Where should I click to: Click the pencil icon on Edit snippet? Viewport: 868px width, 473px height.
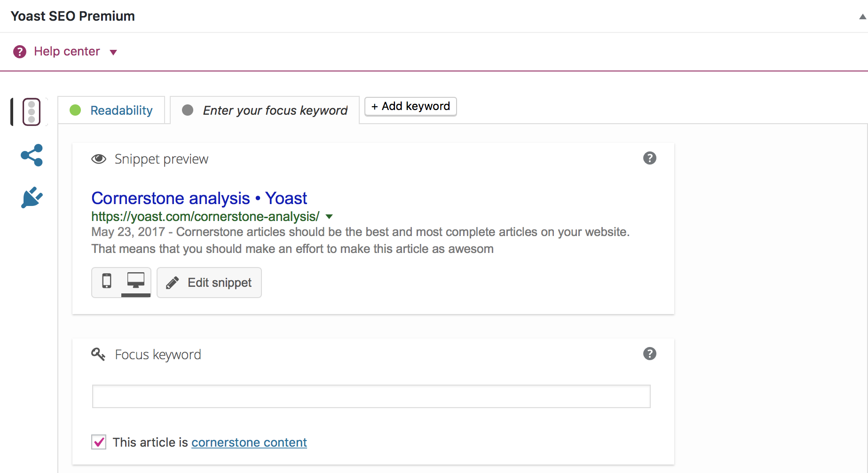[173, 283]
